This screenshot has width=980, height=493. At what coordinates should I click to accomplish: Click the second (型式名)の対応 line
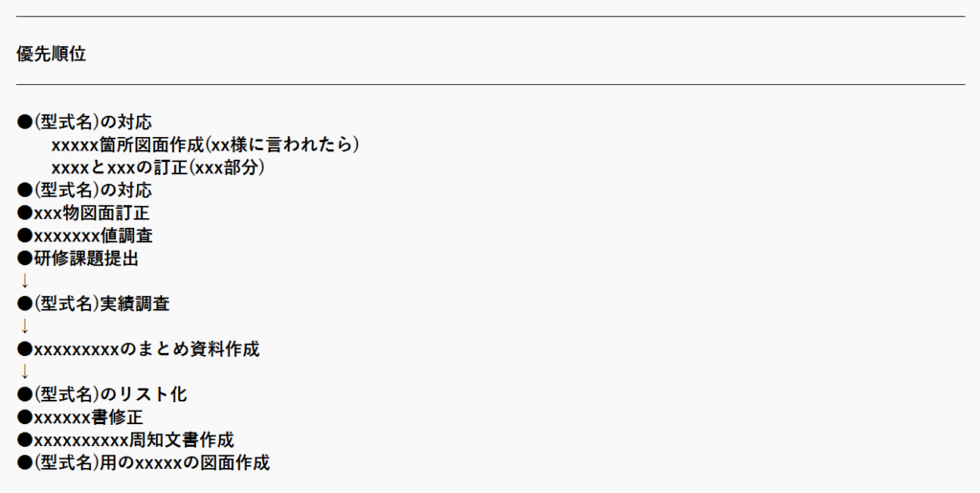pyautogui.click(x=84, y=190)
